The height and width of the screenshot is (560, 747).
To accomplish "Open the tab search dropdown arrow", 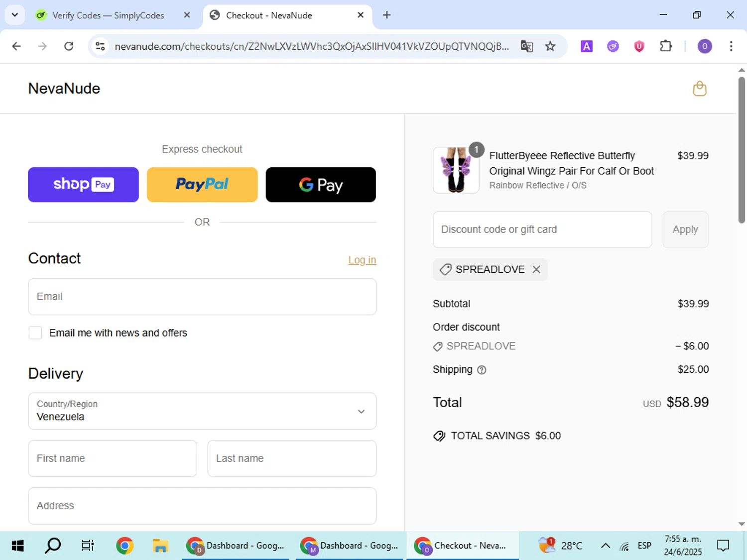I will (x=15, y=15).
